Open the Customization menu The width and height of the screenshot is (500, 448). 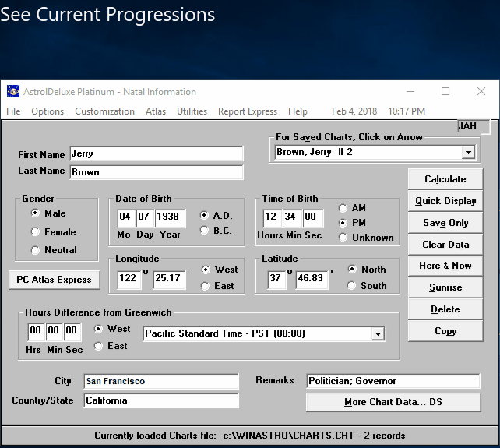104,111
